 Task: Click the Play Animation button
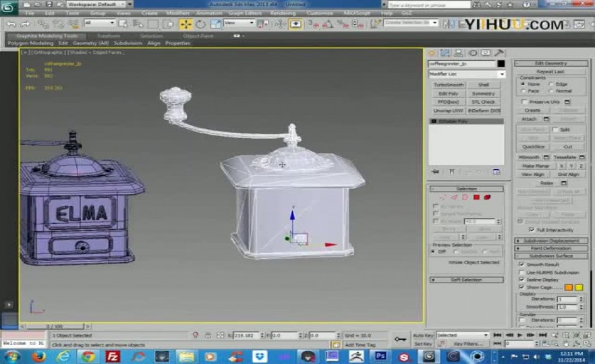coord(520,335)
